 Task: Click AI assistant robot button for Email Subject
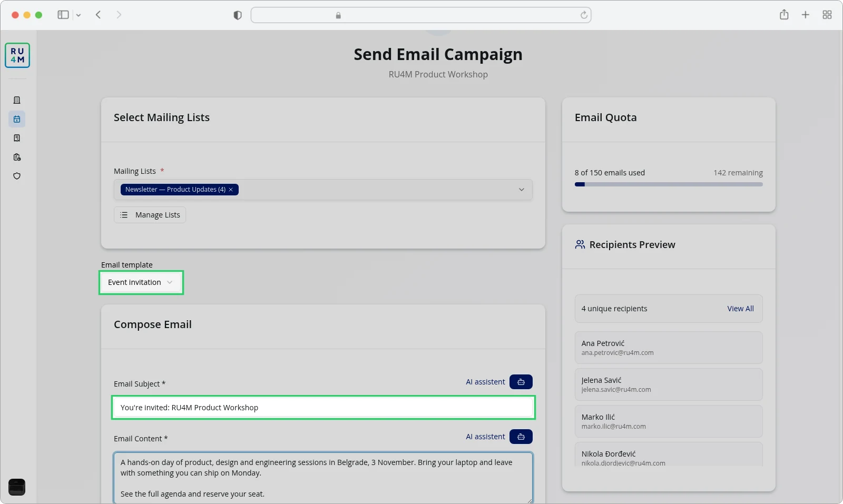[521, 382]
